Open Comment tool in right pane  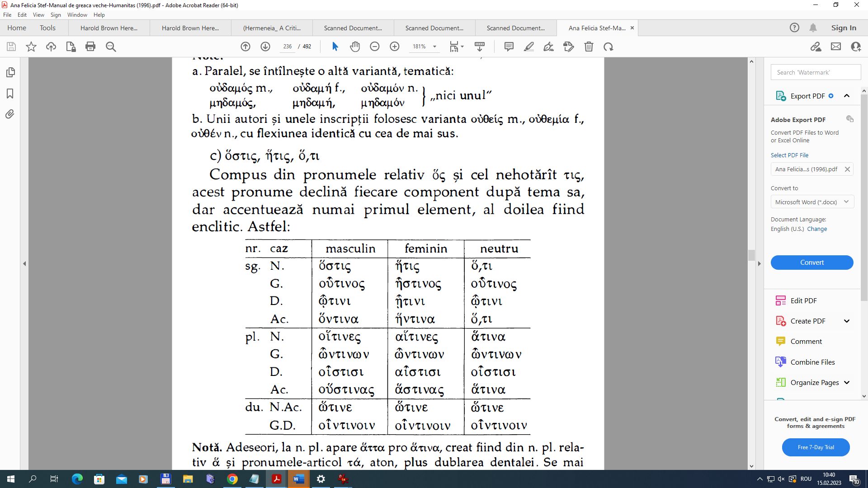click(806, 341)
